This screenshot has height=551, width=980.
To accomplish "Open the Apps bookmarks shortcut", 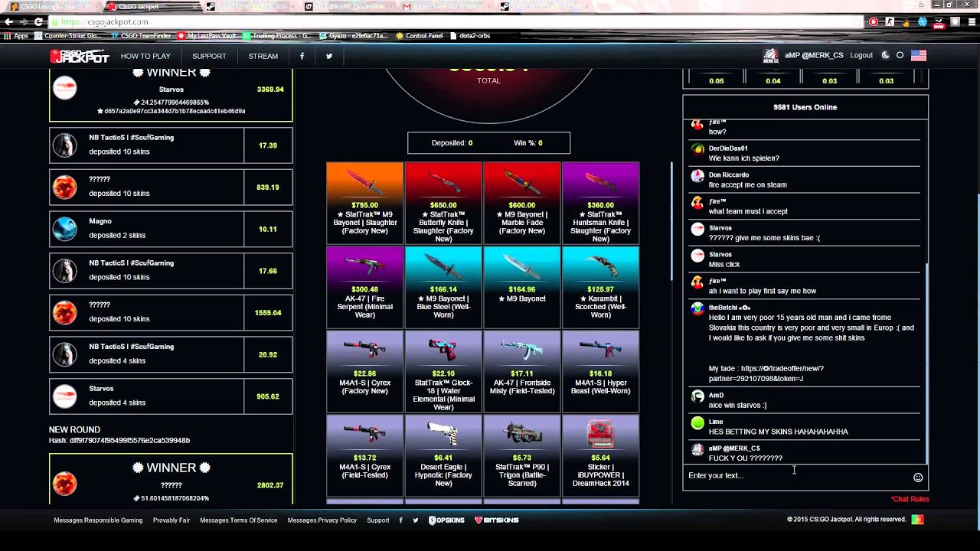I will tap(17, 36).
